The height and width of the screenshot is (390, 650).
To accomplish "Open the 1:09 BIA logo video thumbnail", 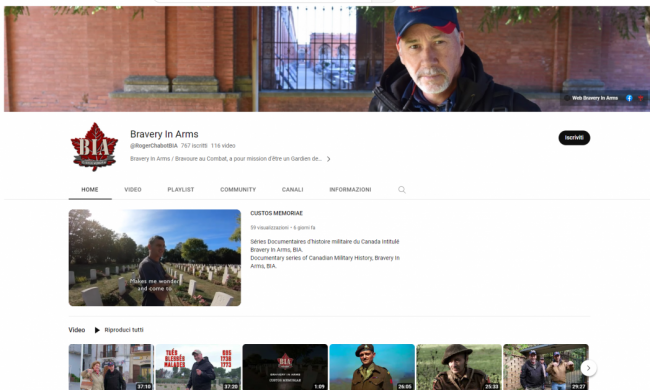I will [285, 367].
